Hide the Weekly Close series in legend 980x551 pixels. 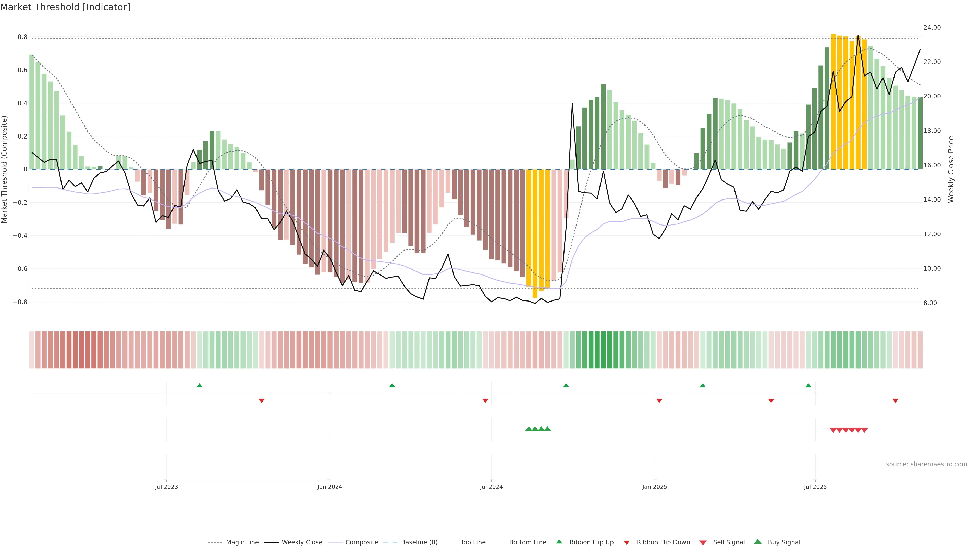click(x=302, y=542)
